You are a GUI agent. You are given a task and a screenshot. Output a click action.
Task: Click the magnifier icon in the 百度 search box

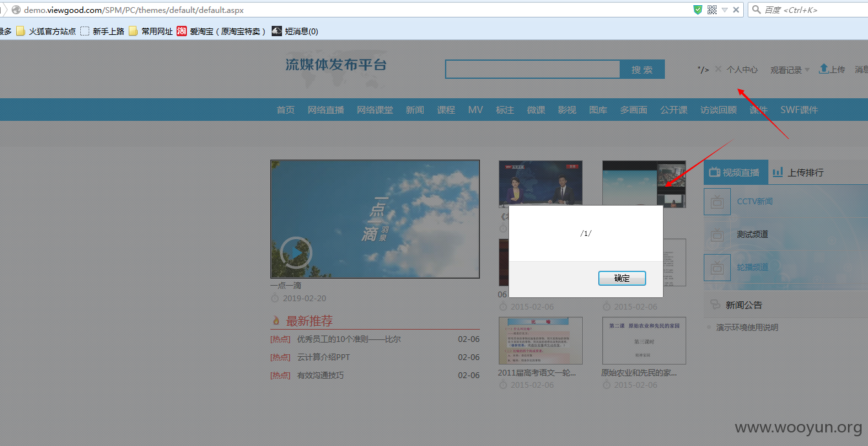(756, 10)
